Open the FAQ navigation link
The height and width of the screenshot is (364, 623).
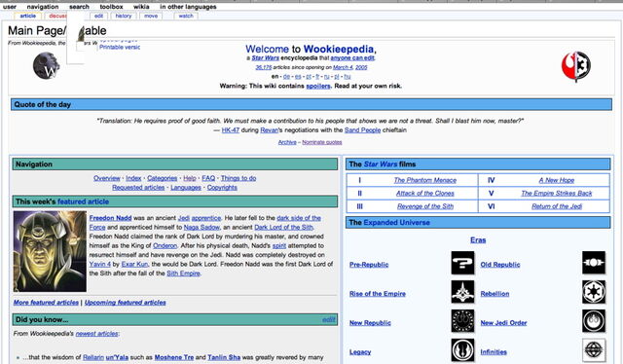pos(208,178)
